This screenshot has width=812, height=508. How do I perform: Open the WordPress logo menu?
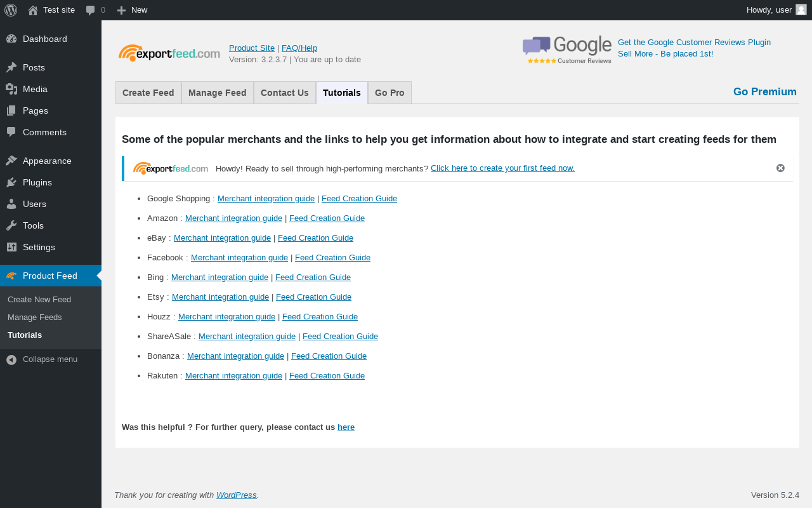point(11,10)
